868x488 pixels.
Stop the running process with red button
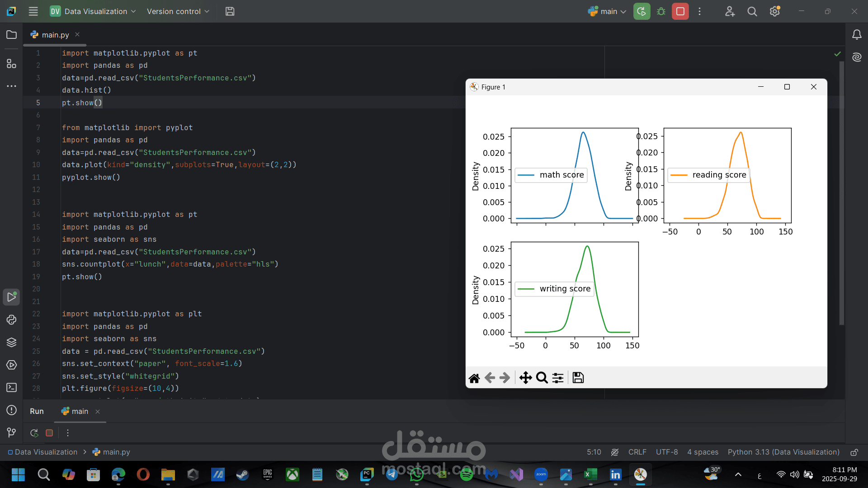pos(680,11)
